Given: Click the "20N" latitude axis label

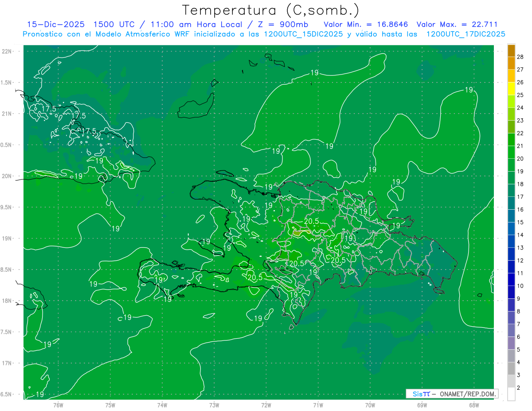Looking at the screenshot, I should [7, 176].
